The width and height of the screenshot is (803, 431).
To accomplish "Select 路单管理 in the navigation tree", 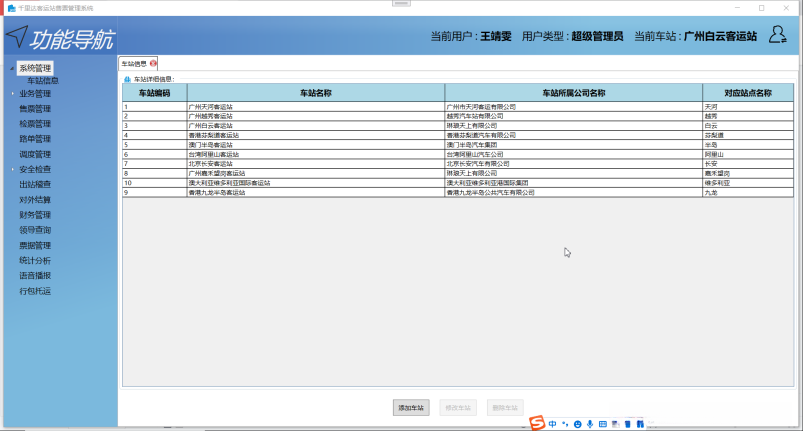I will coord(35,139).
